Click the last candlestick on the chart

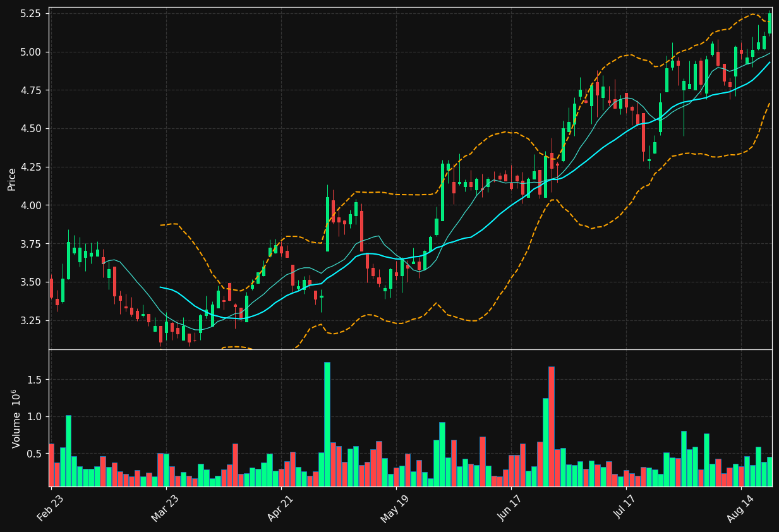(769, 23)
